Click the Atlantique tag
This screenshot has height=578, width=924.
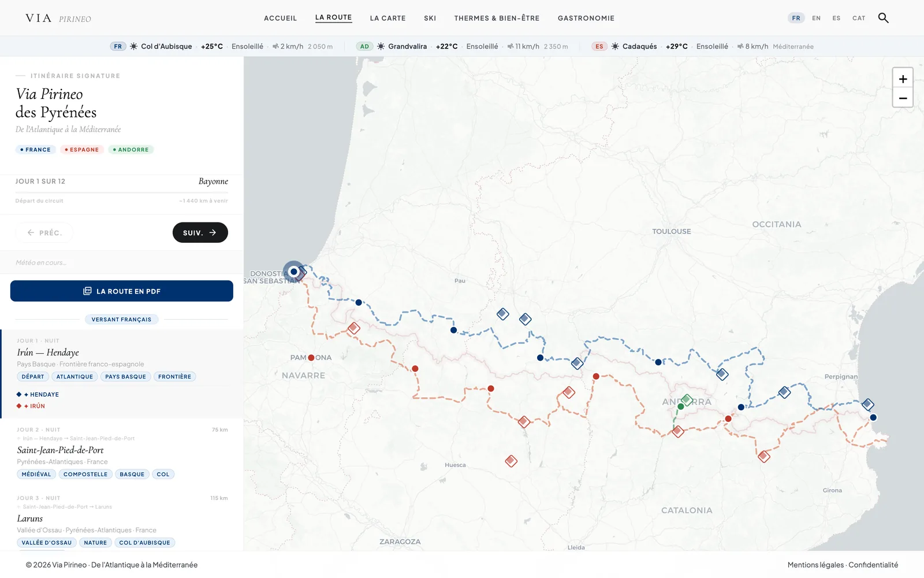[x=74, y=376]
